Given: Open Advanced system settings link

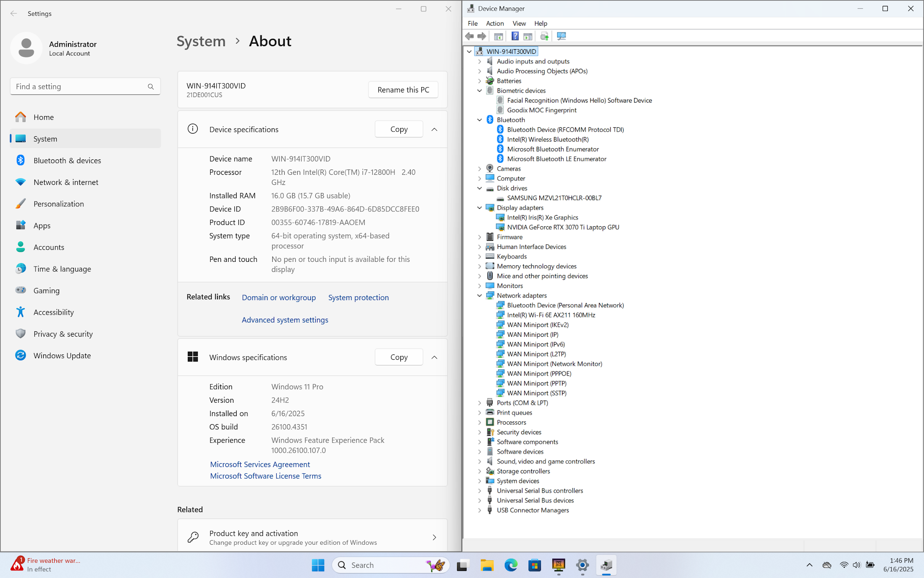Looking at the screenshot, I should (285, 319).
